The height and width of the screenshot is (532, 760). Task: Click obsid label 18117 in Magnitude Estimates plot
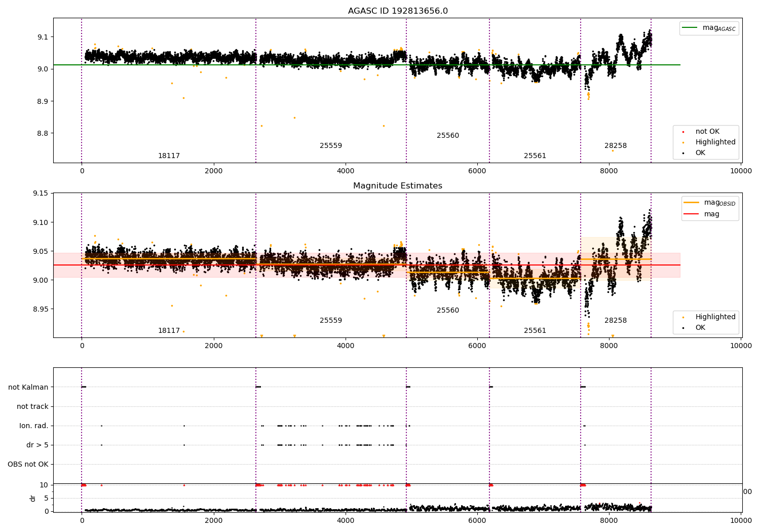(x=169, y=331)
